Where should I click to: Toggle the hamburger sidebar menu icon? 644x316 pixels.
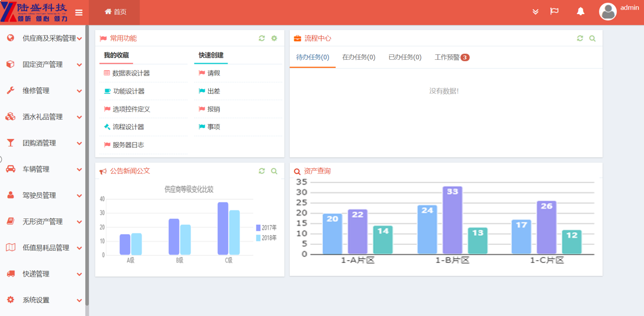(79, 12)
